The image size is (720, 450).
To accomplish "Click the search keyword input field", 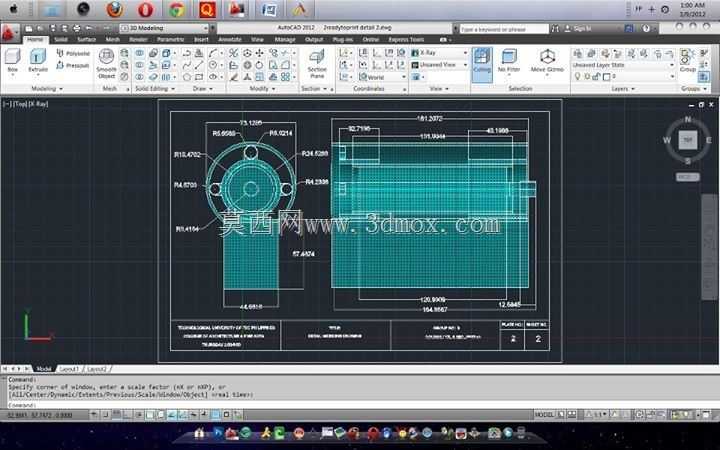I will pyautogui.click(x=504, y=29).
